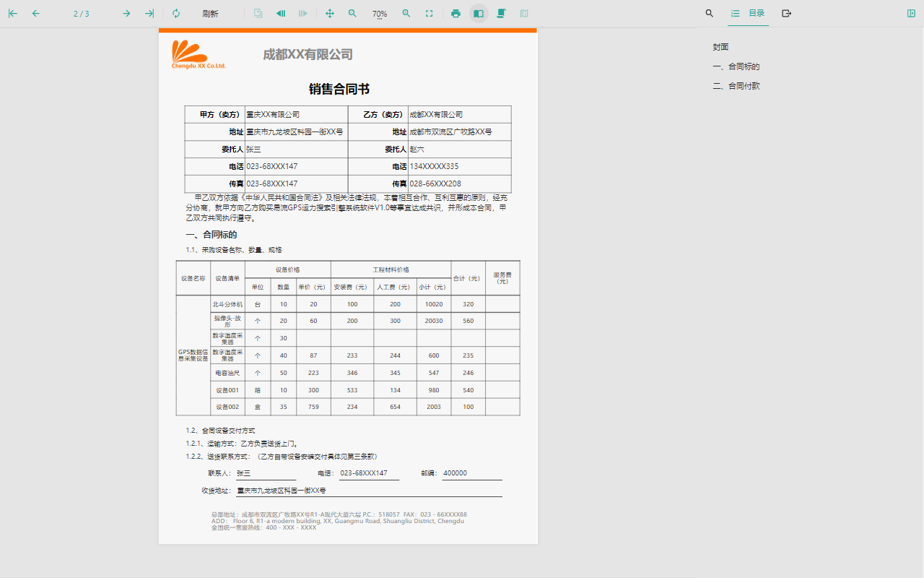Screen dimensions: 924x578
Task: Click the zoom out magnifier
Action: [x=352, y=14]
